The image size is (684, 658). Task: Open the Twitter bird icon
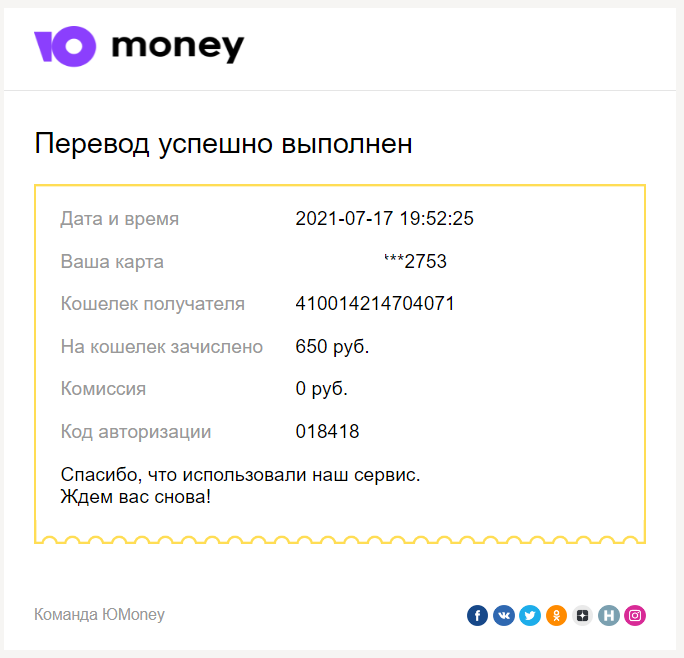(x=530, y=615)
